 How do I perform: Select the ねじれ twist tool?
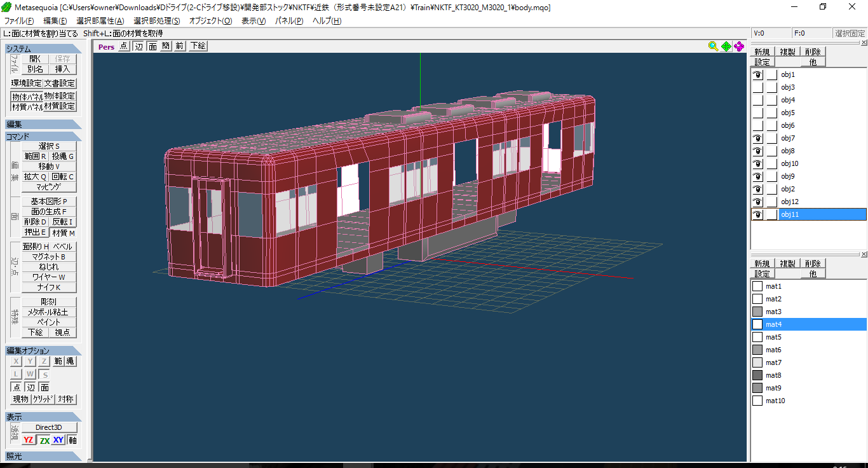coord(49,267)
